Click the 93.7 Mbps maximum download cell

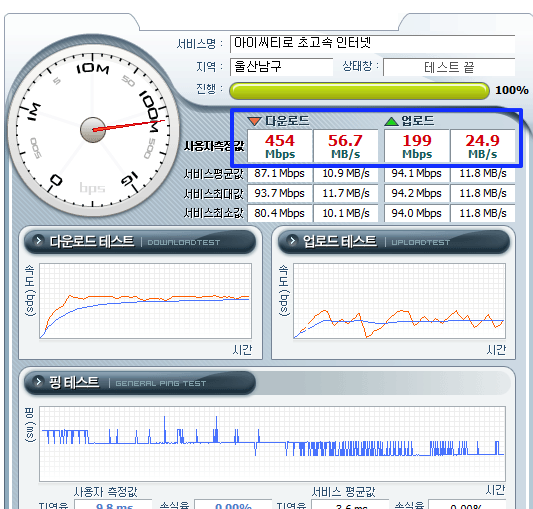[x=279, y=193]
